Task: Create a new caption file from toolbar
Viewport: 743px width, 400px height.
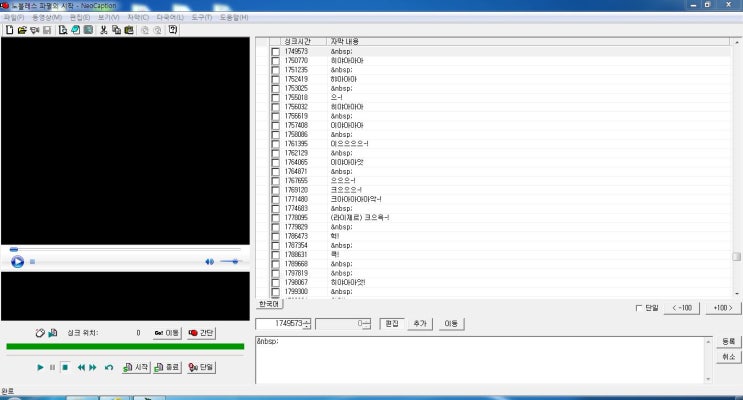Action: pos(9,30)
